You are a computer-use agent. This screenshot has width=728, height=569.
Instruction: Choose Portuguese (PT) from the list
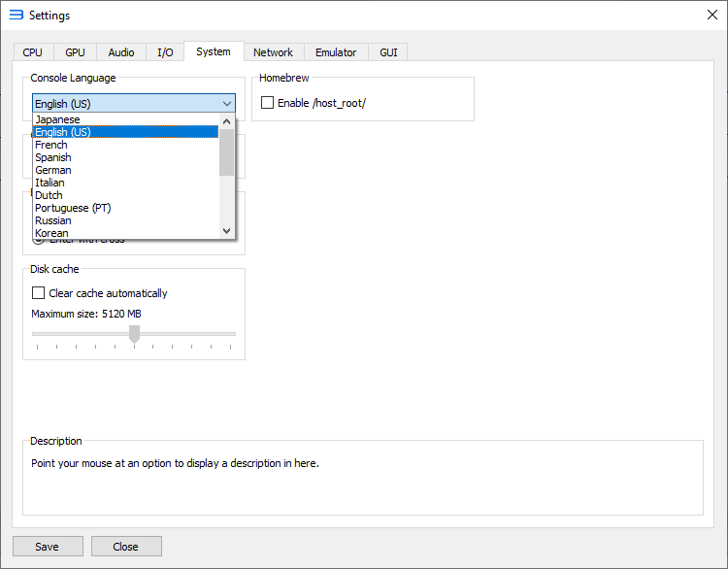pyautogui.click(x=125, y=208)
